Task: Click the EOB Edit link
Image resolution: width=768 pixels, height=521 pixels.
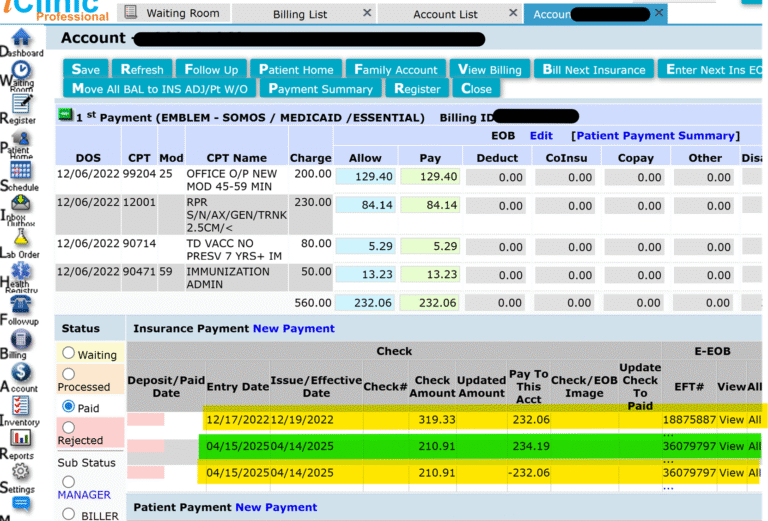Action: pos(541,136)
